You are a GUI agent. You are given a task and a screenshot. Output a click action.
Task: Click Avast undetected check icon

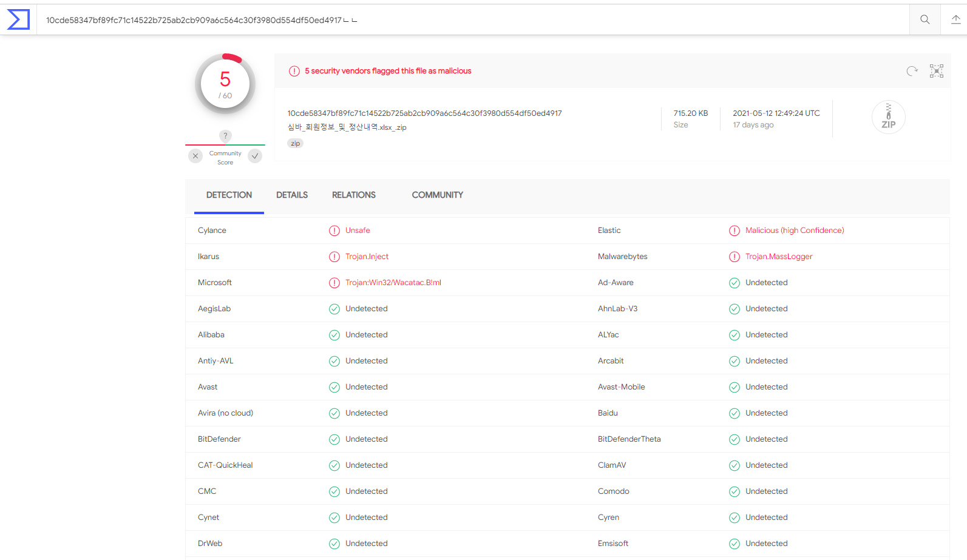[x=334, y=387]
